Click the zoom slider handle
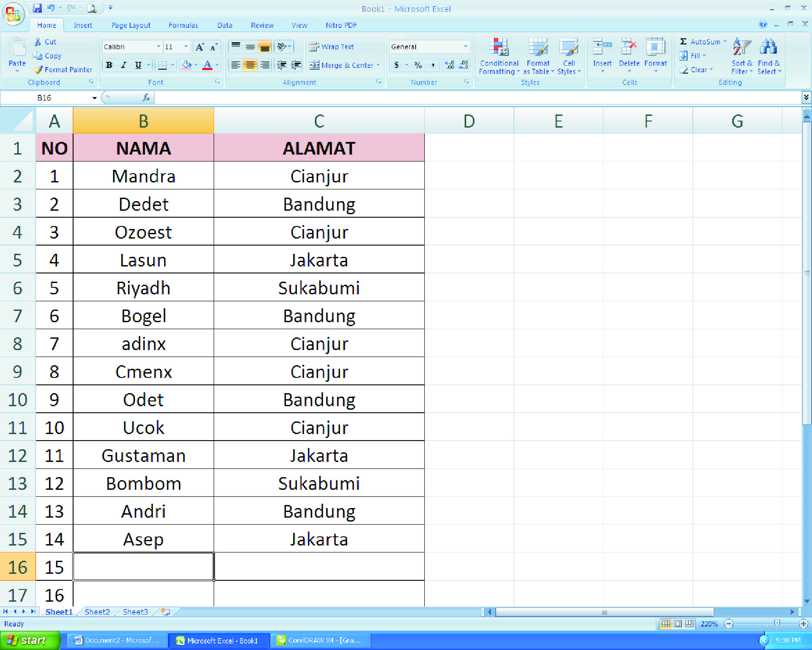Screen dimensions: 812x650 tap(777, 624)
